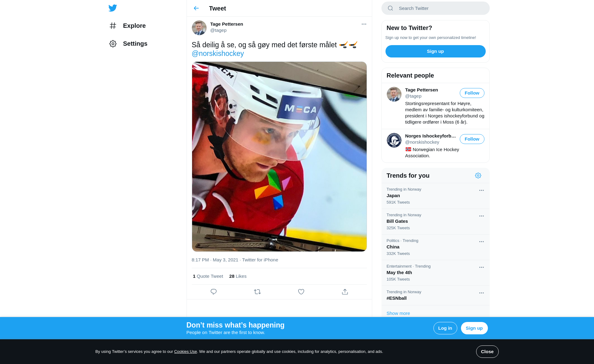Open Settings from the sidebar

point(128,44)
